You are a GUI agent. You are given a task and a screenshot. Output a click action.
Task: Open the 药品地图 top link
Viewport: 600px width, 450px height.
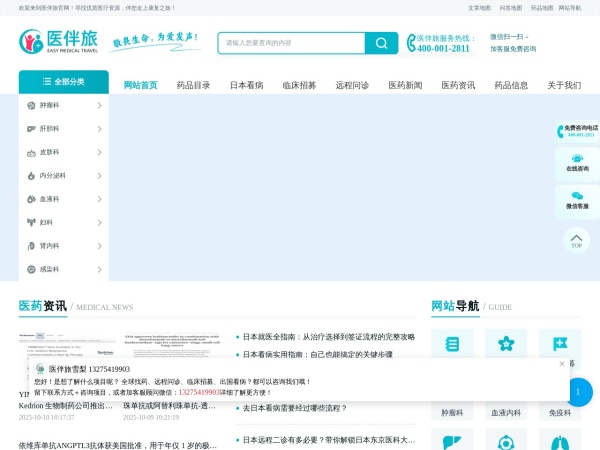[542, 8]
